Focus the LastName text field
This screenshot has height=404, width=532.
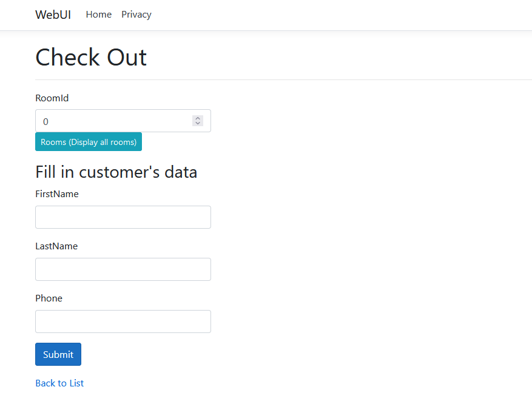[x=123, y=269]
